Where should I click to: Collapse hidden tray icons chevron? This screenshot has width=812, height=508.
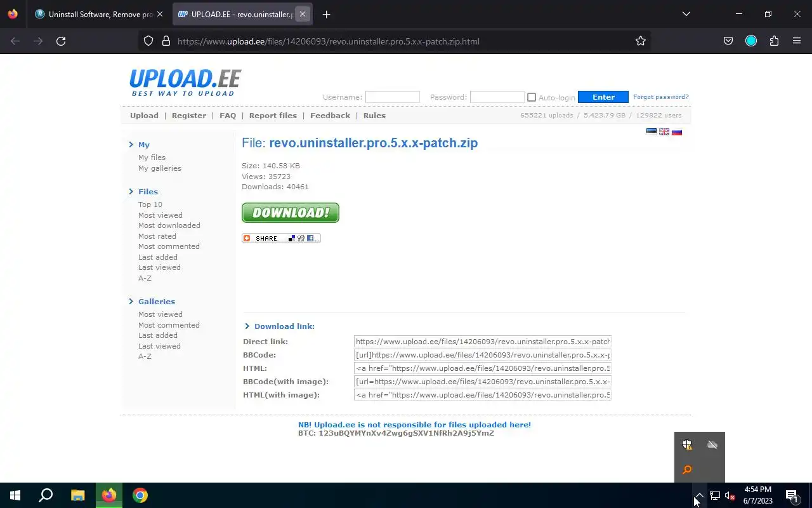pyautogui.click(x=699, y=496)
